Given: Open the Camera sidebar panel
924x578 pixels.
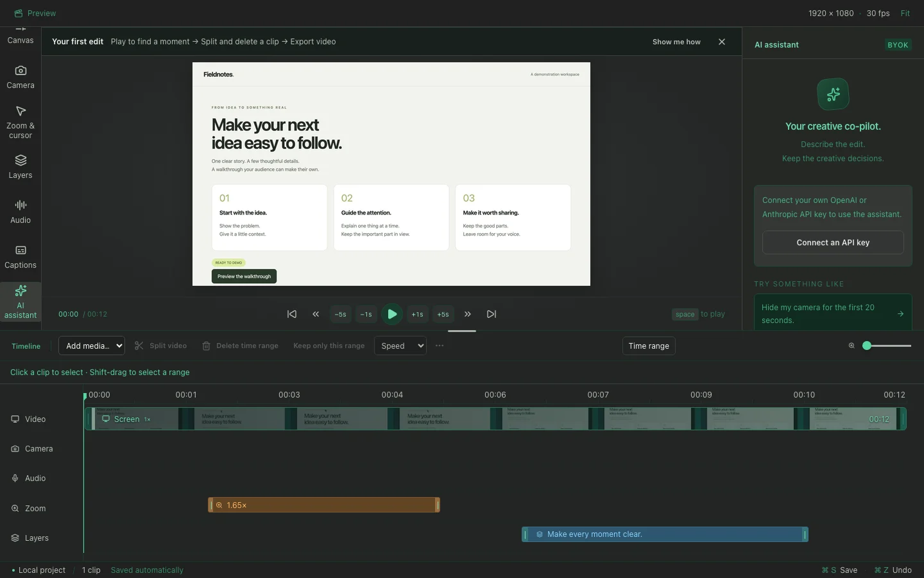Looking at the screenshot, I should coord(21,77).
